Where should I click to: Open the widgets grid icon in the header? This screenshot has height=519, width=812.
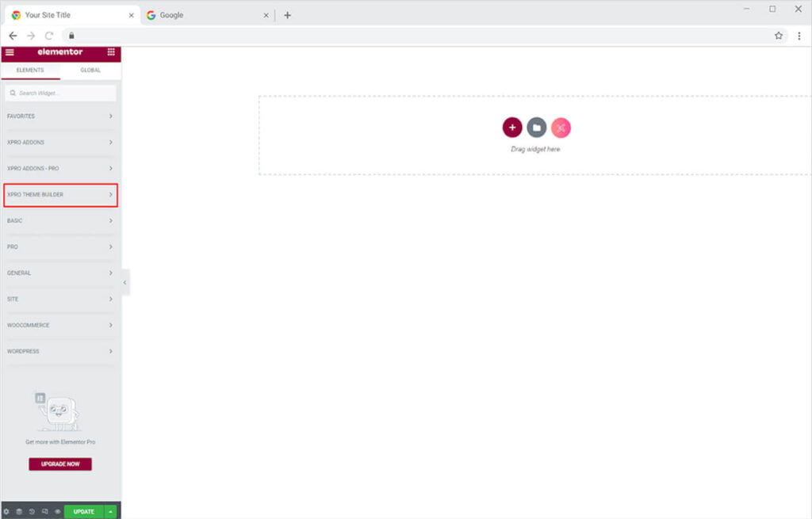coord(111,52)
